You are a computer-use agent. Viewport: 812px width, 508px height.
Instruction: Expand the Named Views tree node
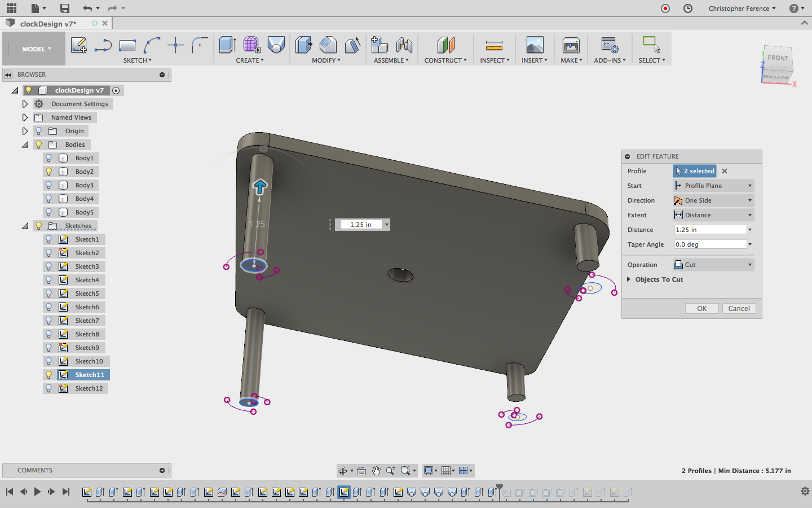25,117
